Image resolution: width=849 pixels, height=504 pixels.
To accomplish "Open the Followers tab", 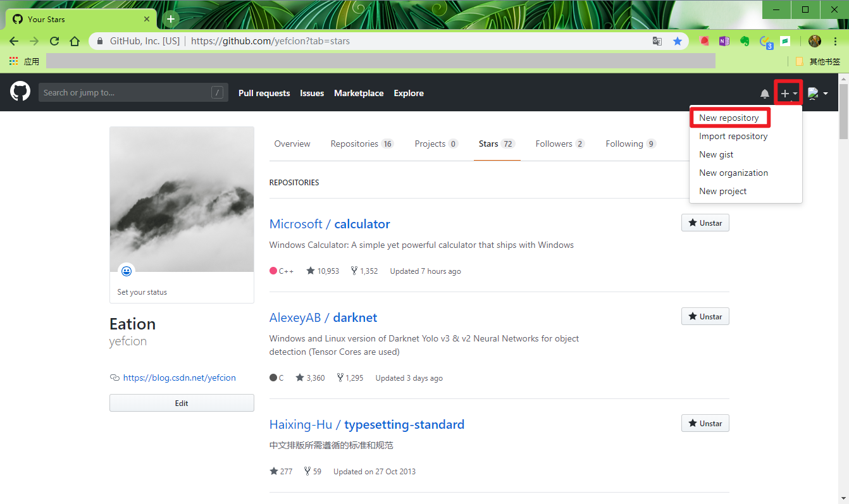I will point(560,144).
